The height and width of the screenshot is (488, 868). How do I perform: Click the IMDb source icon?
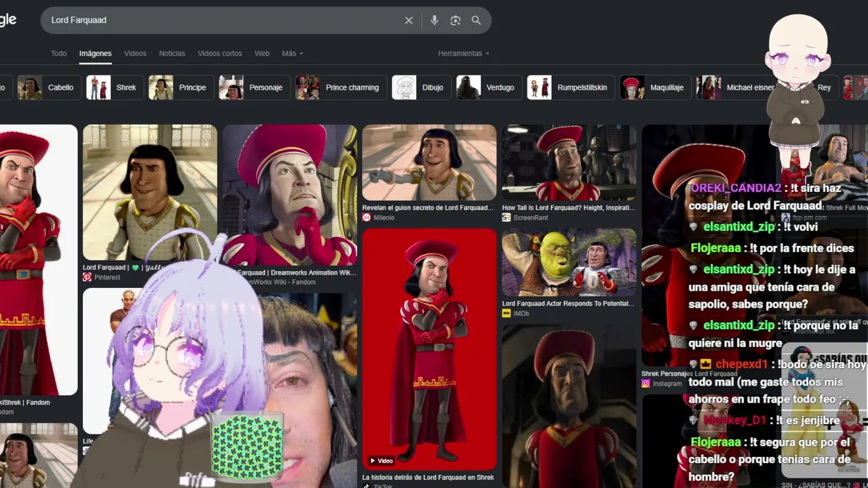click(506, 313)
